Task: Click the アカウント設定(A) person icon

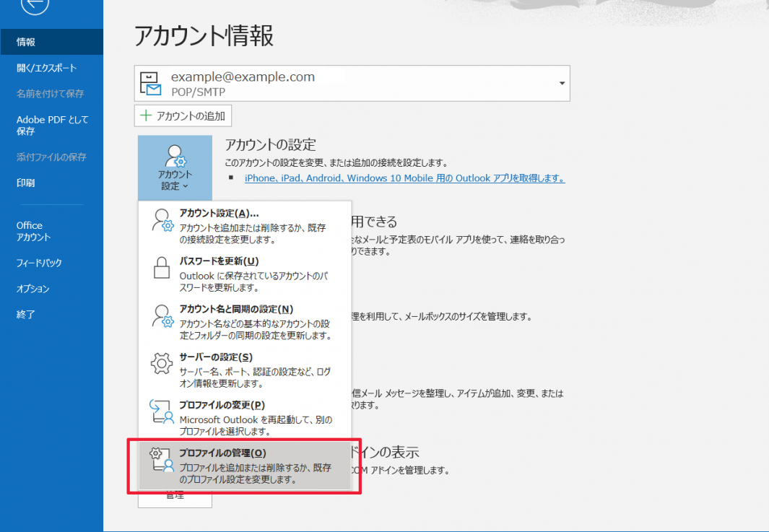Action: coord(162,221)
